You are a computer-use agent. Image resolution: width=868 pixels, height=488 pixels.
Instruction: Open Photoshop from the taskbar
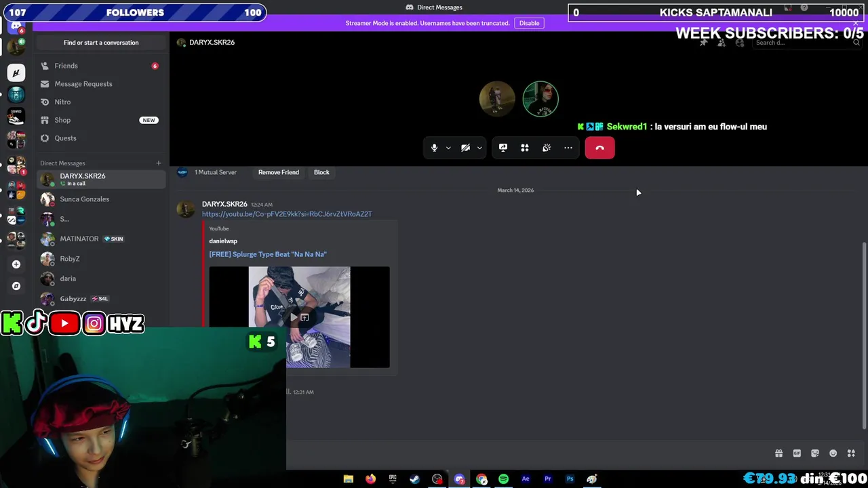(570, 479)
